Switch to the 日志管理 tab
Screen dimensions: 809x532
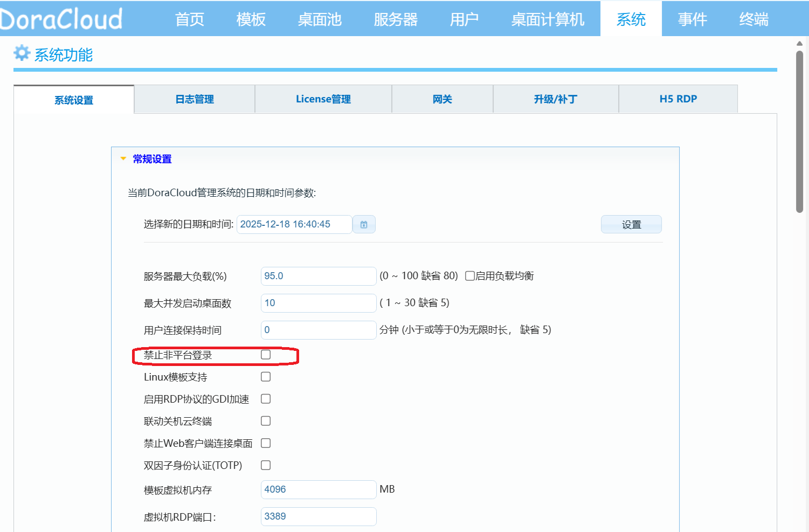click(195, 99)
